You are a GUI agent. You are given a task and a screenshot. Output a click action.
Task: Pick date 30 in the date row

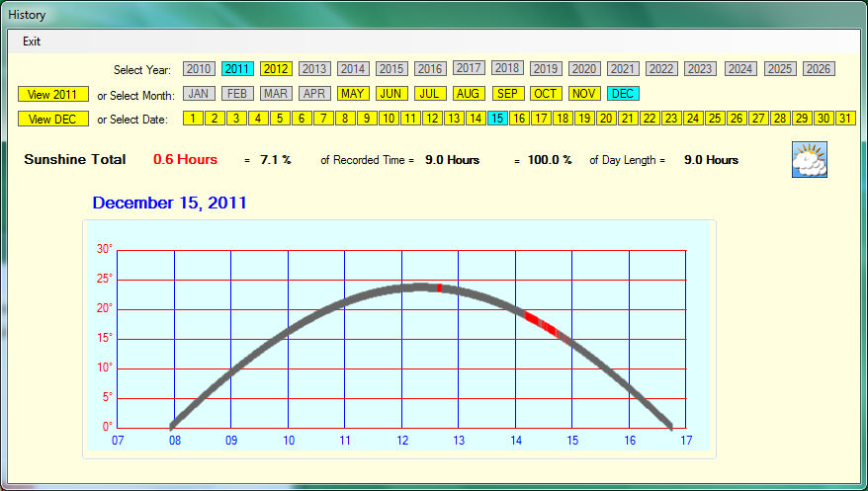824,118
